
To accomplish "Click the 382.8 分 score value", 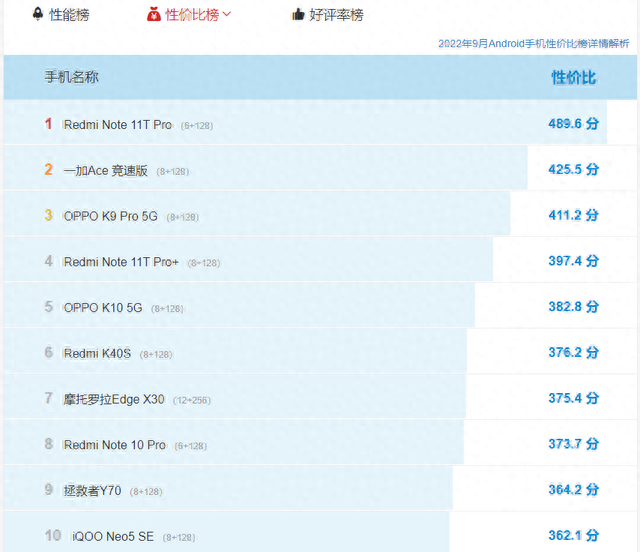I will (573, 306).
